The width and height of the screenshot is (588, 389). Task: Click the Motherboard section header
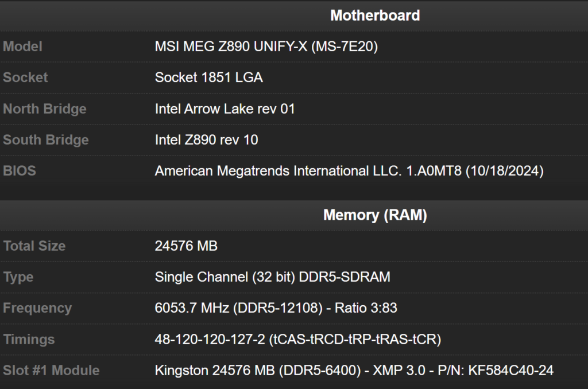(374, 15)
